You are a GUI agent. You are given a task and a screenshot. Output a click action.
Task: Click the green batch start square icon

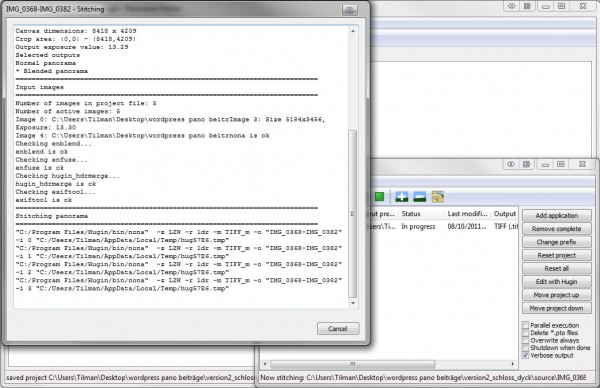pyautogui.click(x=379, y=197)
